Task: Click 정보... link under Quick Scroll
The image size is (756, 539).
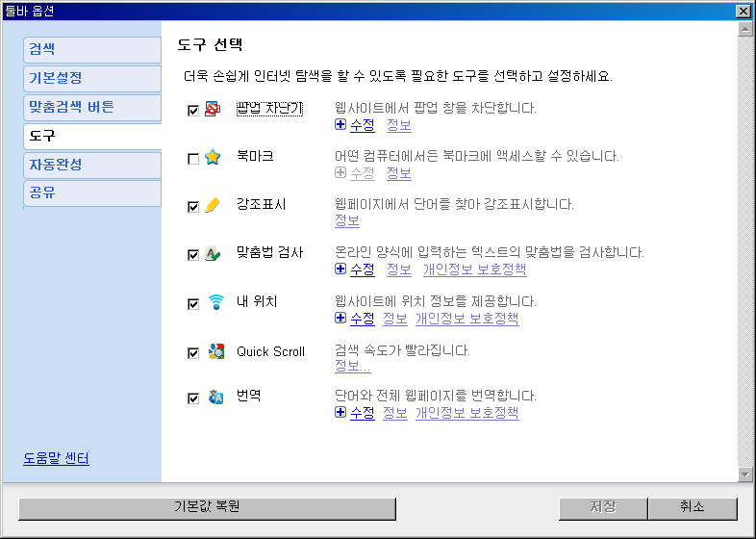Action: [x=352, y=366]
